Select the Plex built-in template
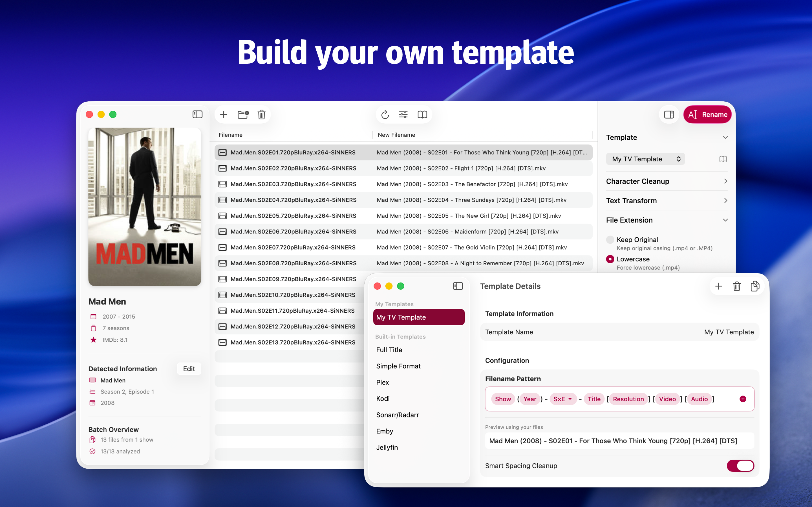Image resolution: width=812 pixels, height=507 pixels. (383, 382)
